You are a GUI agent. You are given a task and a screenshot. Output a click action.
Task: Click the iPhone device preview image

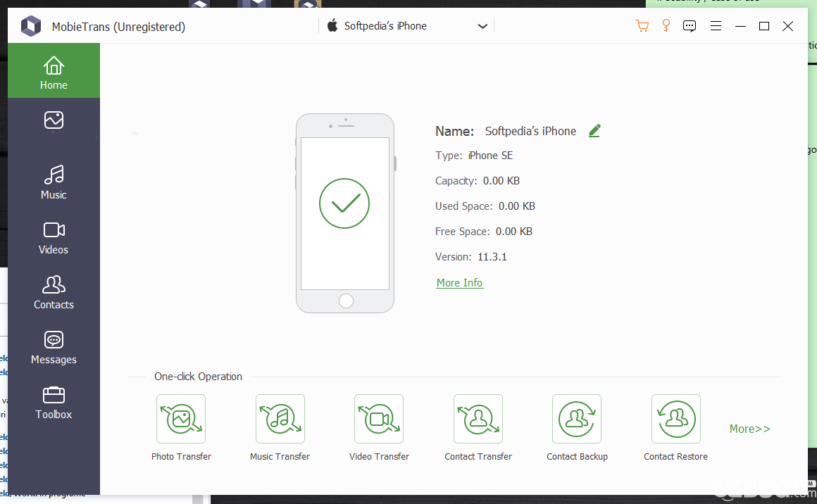(x=345, y=213)
